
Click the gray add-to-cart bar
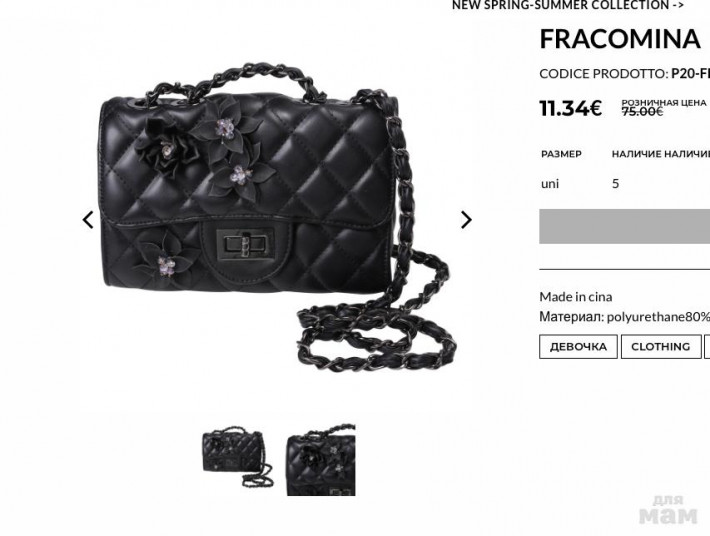(x=624, y=226)
